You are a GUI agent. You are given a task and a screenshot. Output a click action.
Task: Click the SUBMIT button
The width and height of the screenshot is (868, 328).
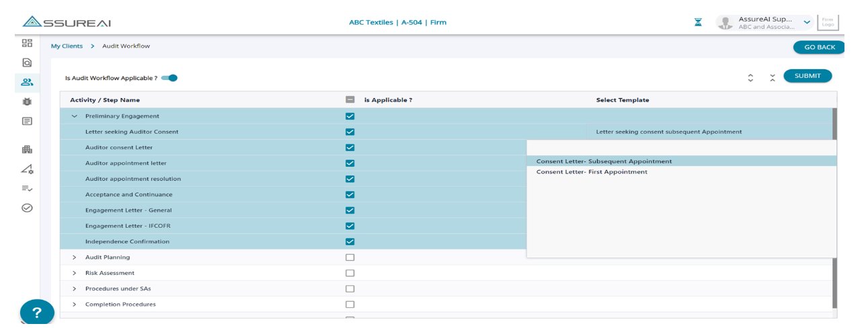pyautogui.click(x=807, y=76)
